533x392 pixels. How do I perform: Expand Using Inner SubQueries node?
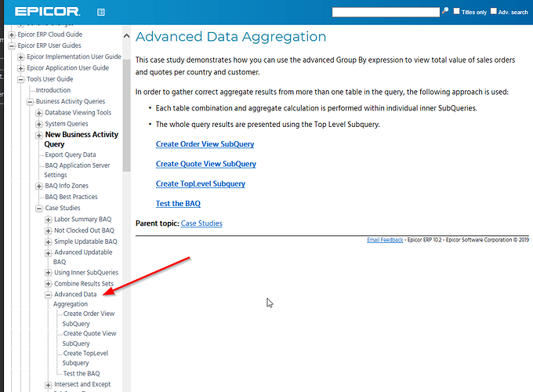49,273
